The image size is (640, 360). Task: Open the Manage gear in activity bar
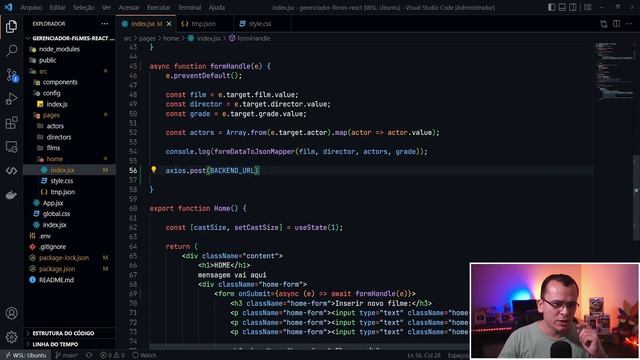[x=11, y=337]
